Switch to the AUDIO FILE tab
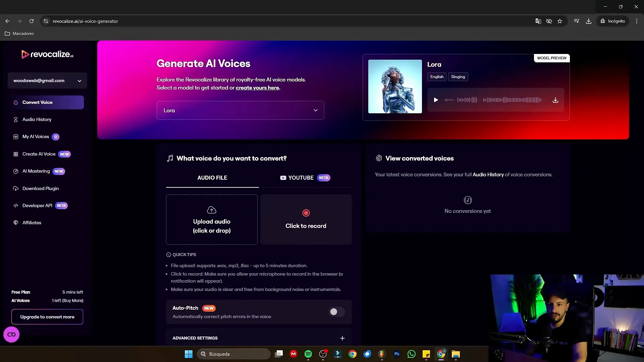Screen dimensions: 644x362 (x=212, y=178)
